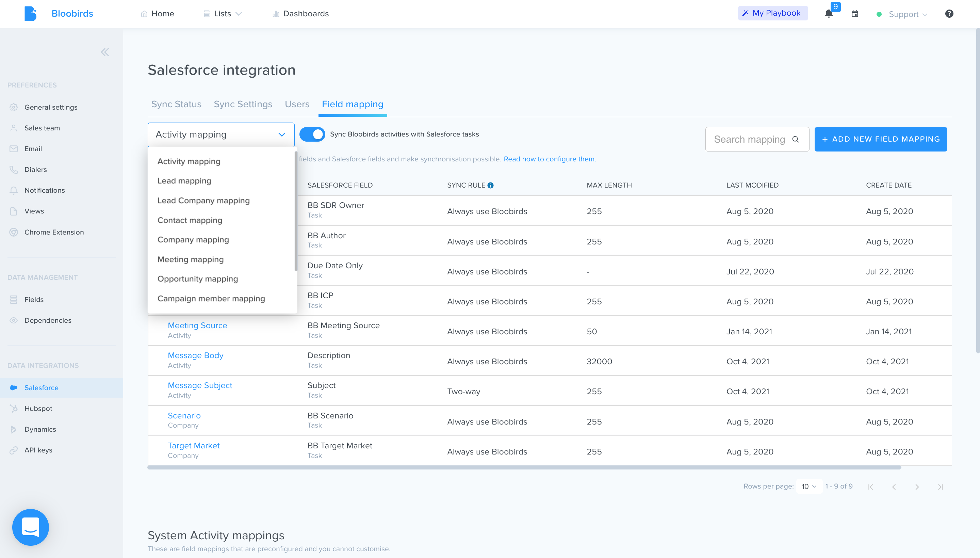Open Message Subject field link
The height and width of the screenshot is (558, 980).
(200, 385)
